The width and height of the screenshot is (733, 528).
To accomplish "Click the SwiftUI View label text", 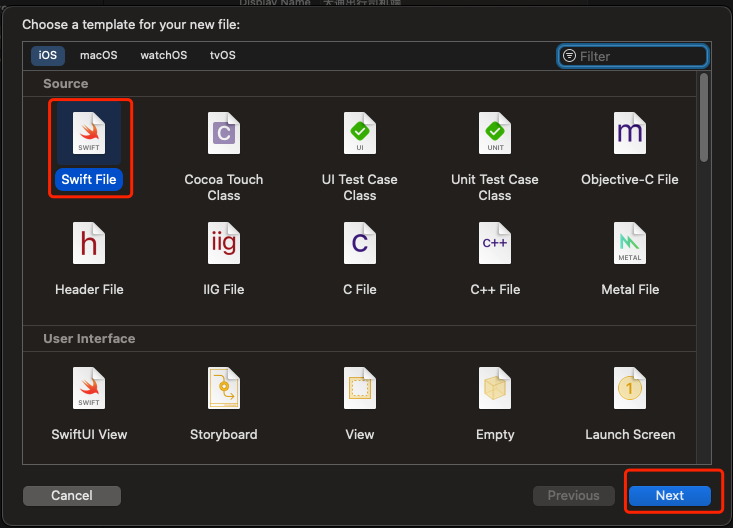I will [x=89, y=434].
